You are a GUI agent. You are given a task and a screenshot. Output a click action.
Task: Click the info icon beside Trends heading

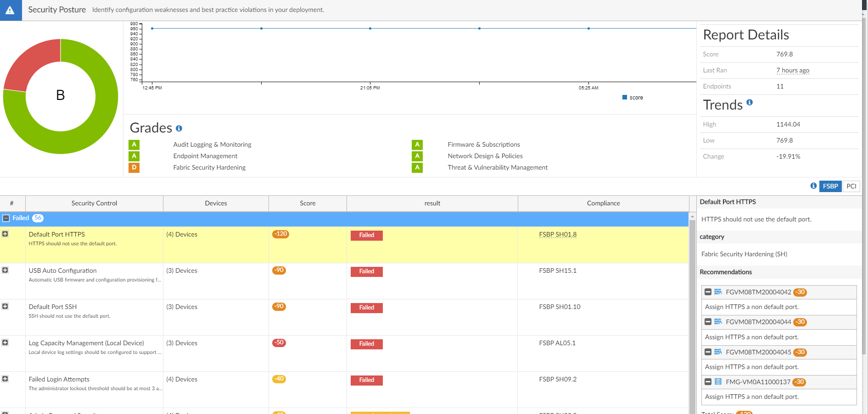[x=750, y=102]
